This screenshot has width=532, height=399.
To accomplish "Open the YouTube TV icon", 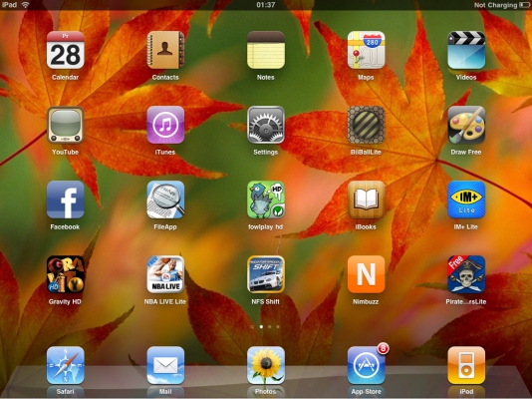I will pos(65,125).
